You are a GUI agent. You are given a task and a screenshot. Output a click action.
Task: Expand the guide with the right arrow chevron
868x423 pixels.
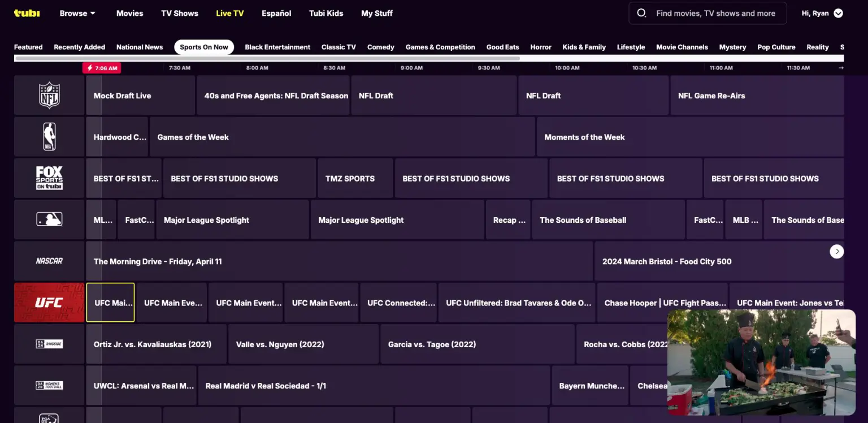pyautogui.click(x=836, y=251)
